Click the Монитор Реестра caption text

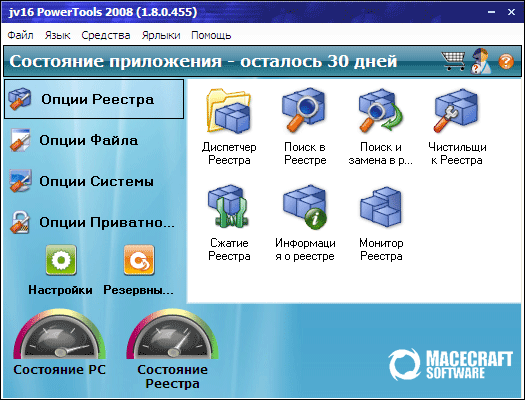(x=381, y=250)
